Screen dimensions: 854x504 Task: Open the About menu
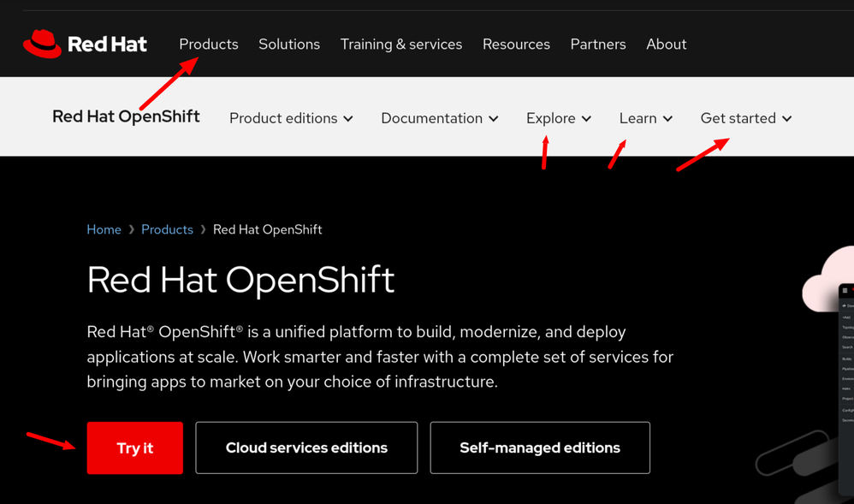(x=666, y=44)
